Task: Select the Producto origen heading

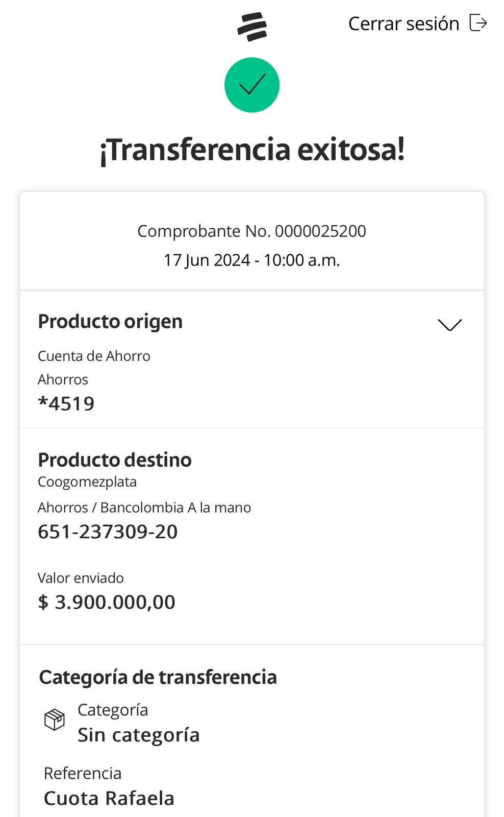Action: coord(110,322)
